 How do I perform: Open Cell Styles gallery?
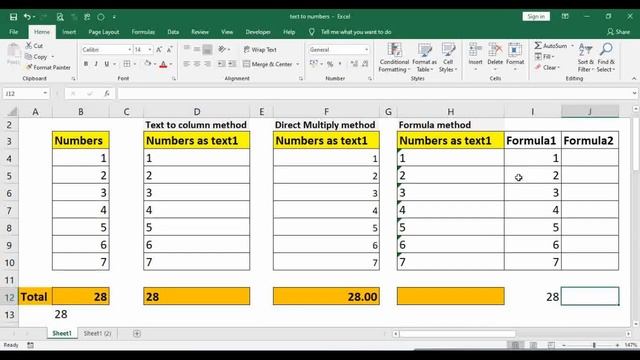pos(448,58)
